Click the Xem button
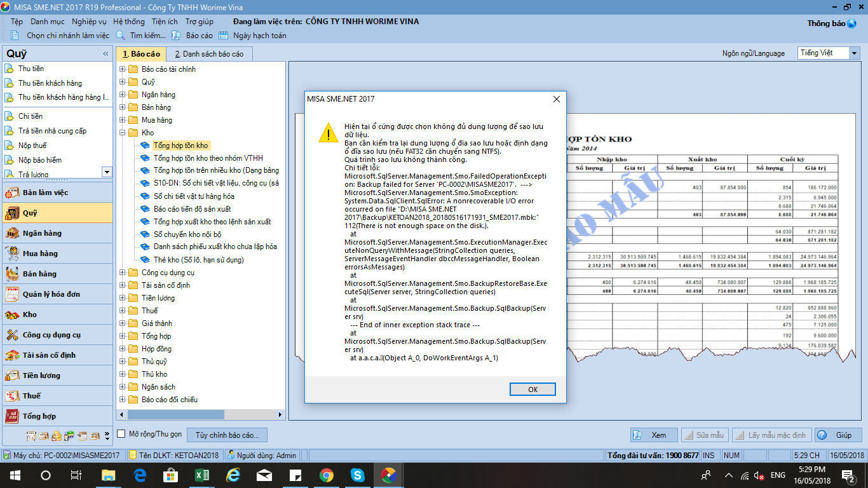Image resolution: width=868 pixels, height=488 pixels. click(654, 435)
